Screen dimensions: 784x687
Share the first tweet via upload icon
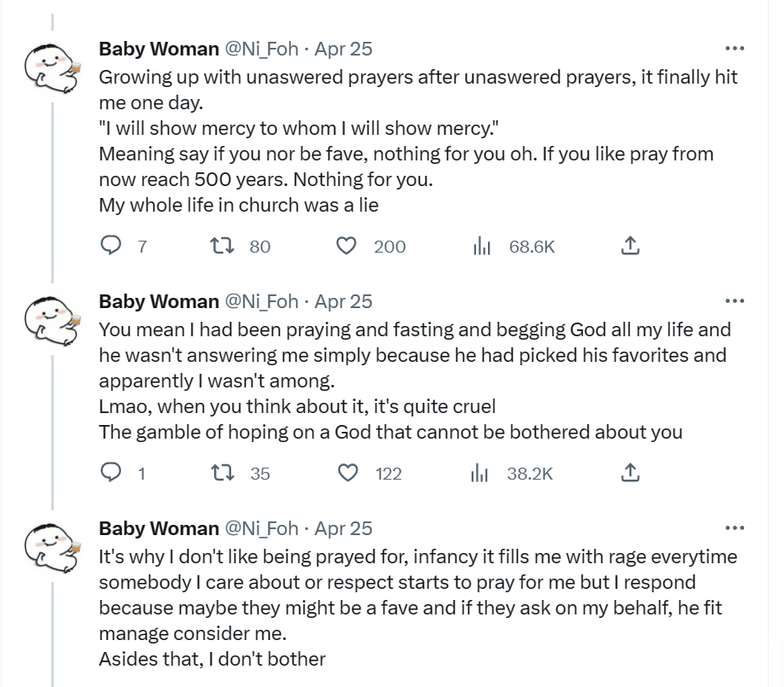pyautogui.click(x=629, y=247)
